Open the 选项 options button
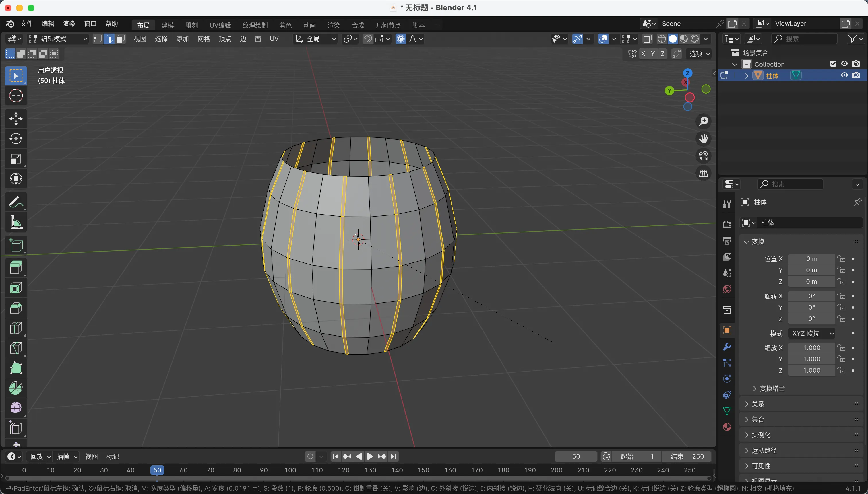Viewport: 868px width, 494px height. pos(699,54)
